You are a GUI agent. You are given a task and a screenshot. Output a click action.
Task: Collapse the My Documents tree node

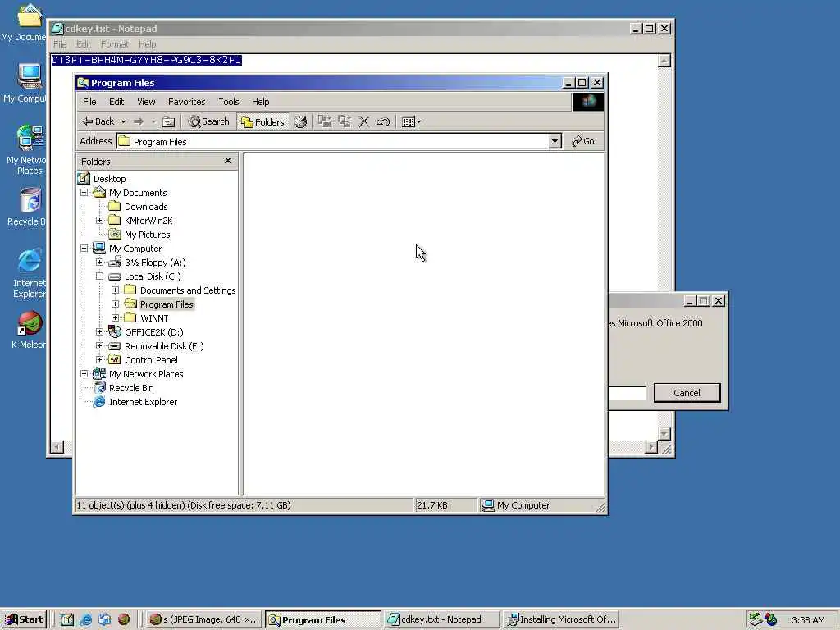(x=84, y=192)
